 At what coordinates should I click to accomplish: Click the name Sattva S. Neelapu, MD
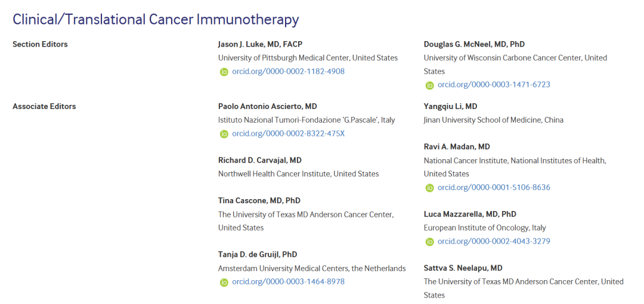click(463, 268)
